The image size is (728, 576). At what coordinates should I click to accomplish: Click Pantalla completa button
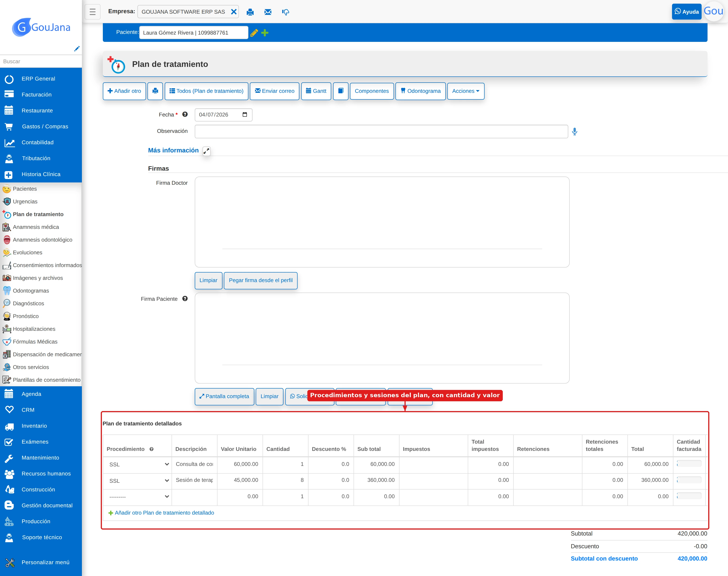point(224,396)
